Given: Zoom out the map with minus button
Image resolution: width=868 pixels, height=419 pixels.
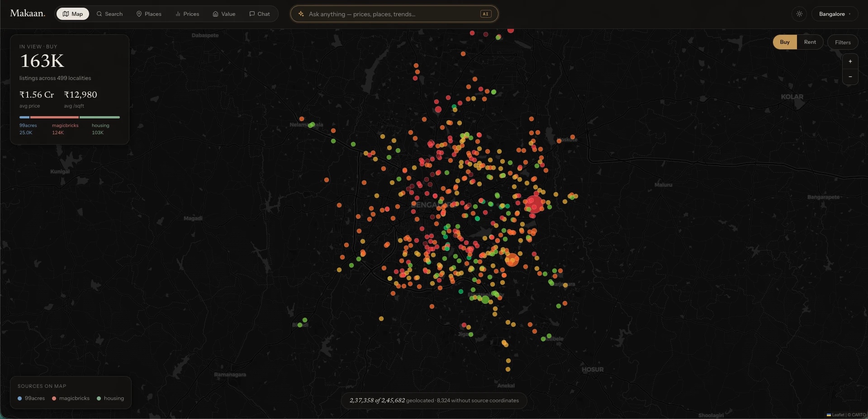Looking at the screenshot, I should 850,77.
